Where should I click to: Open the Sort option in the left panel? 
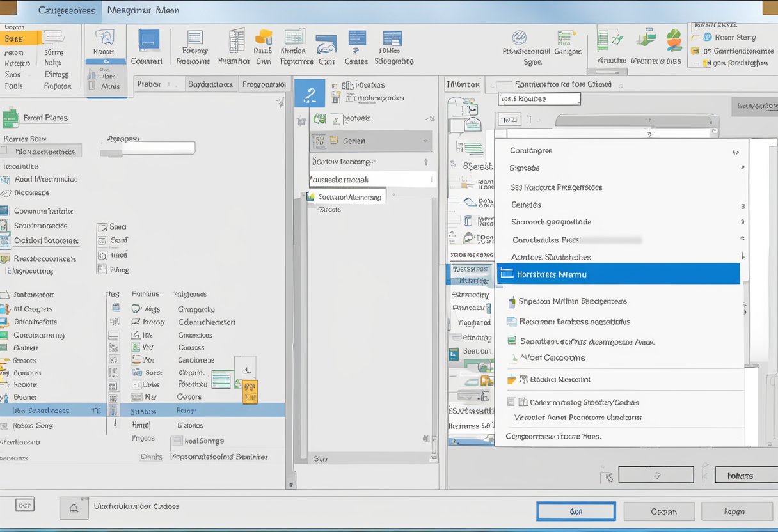click(113, 239)
